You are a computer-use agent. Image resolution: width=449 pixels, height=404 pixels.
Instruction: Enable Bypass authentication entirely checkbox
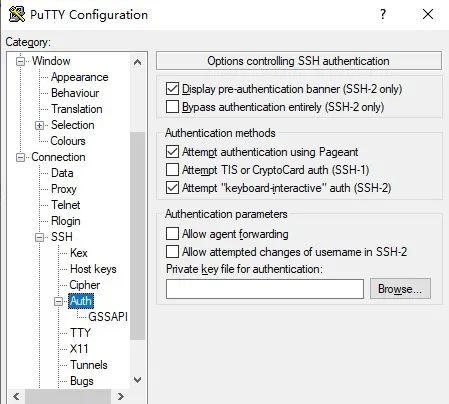point(172,107)
